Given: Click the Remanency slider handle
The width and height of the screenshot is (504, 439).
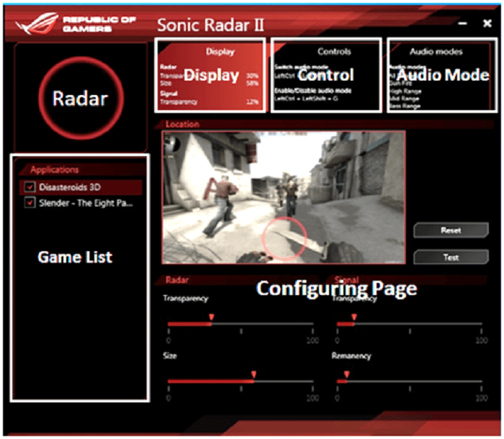Looking at the screenshot, I should 346,374.
